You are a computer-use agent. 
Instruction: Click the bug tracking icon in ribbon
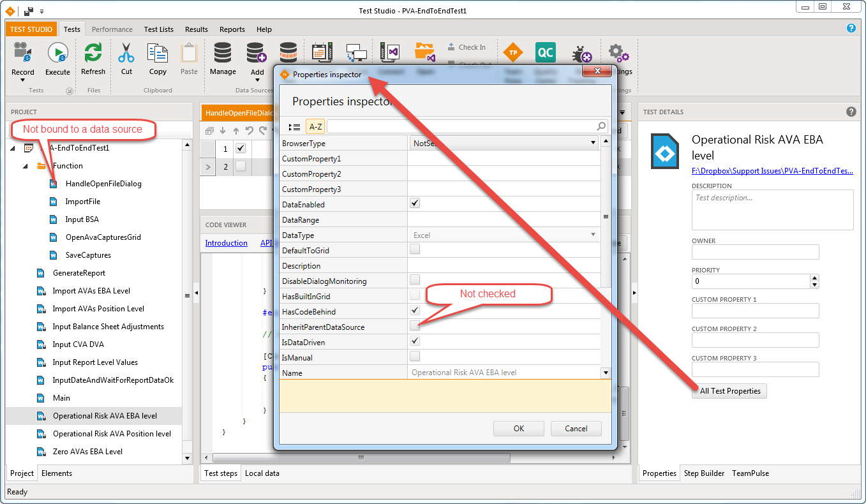581,53
